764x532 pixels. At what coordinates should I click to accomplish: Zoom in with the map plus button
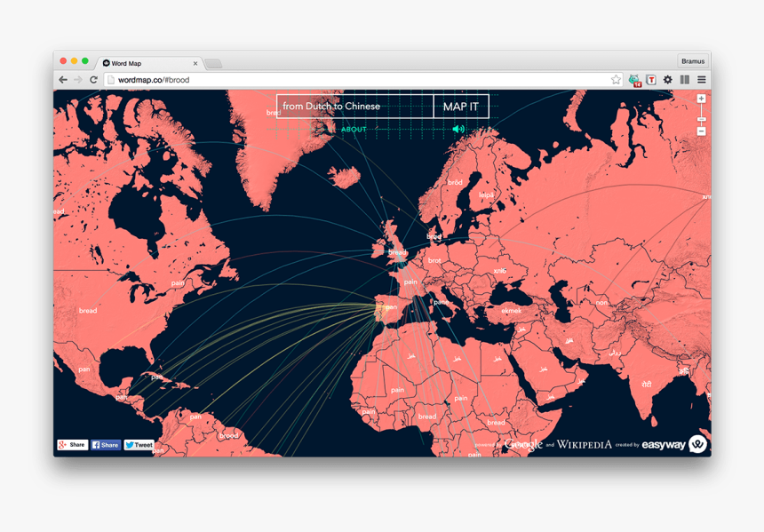pos(701,99)
